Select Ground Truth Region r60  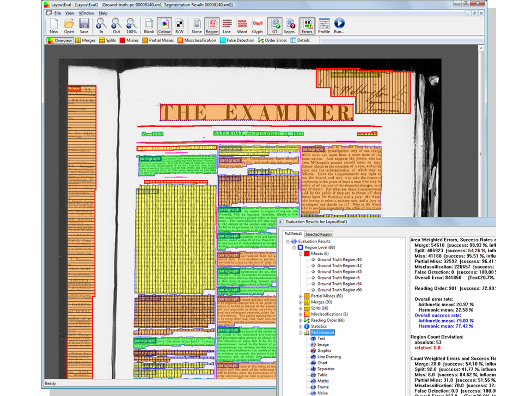click(339, 290)
